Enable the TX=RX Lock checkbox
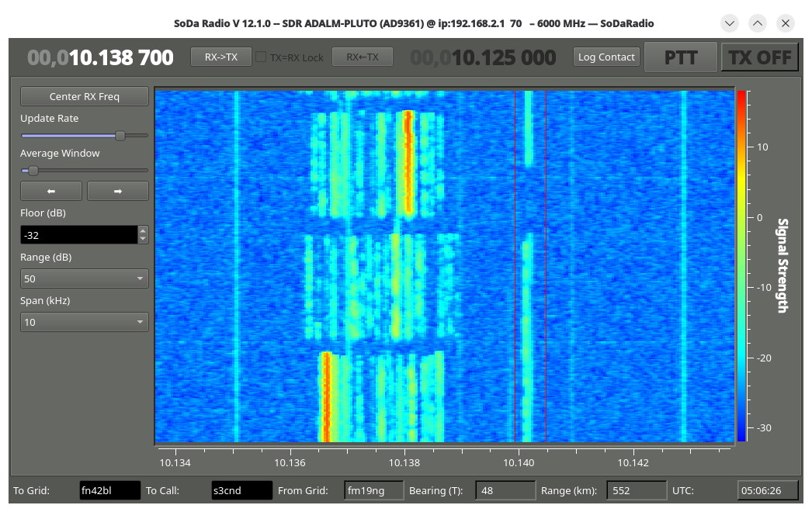Image resolution: width=812 pixels, height=512 pixels. [x=261, y=57]
